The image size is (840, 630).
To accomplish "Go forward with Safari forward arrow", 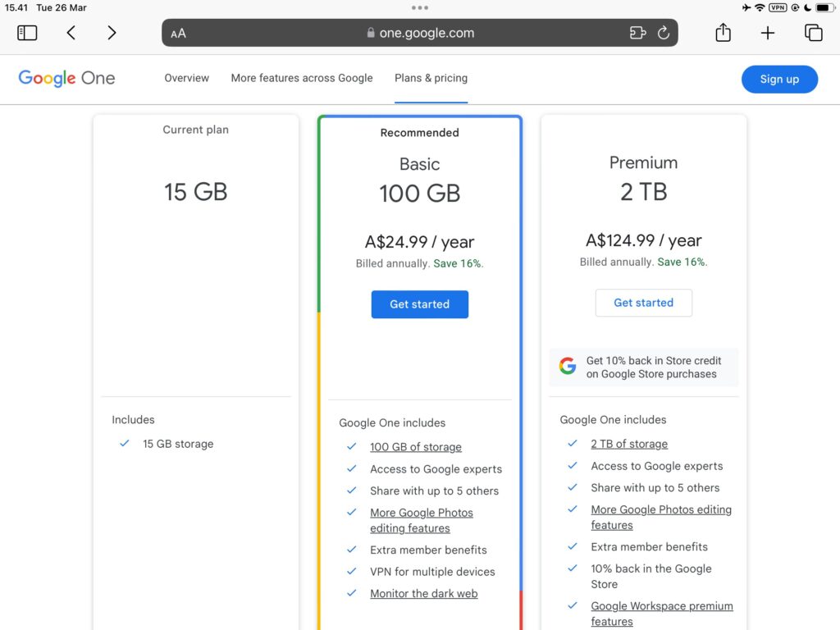I will tap(112, 33).
